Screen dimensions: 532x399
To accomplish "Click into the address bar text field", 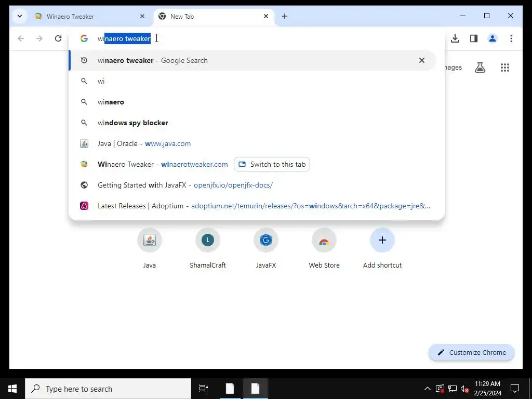I will (x=256, y=38).
